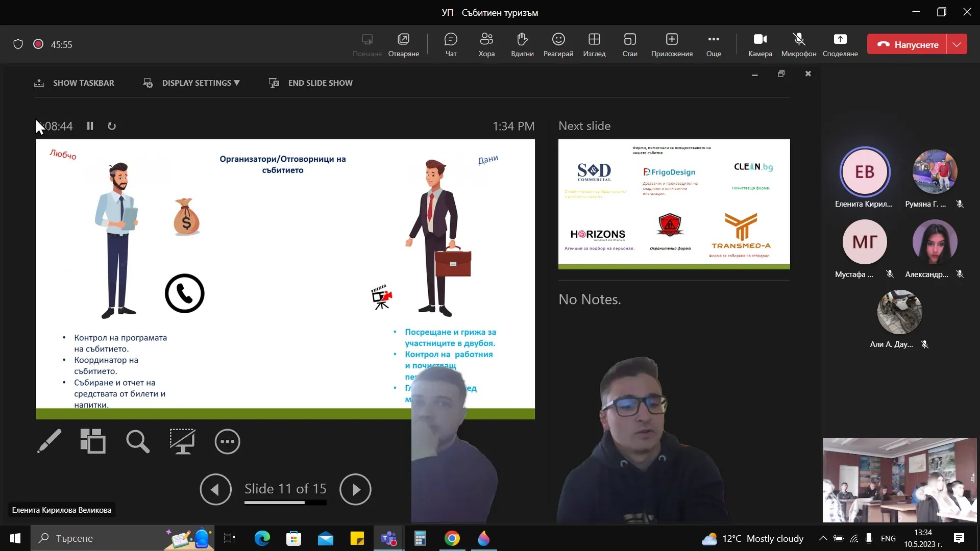This screenshot has width=980, height=551.
Task: Advance to the next slide
Action: (355, 489)
